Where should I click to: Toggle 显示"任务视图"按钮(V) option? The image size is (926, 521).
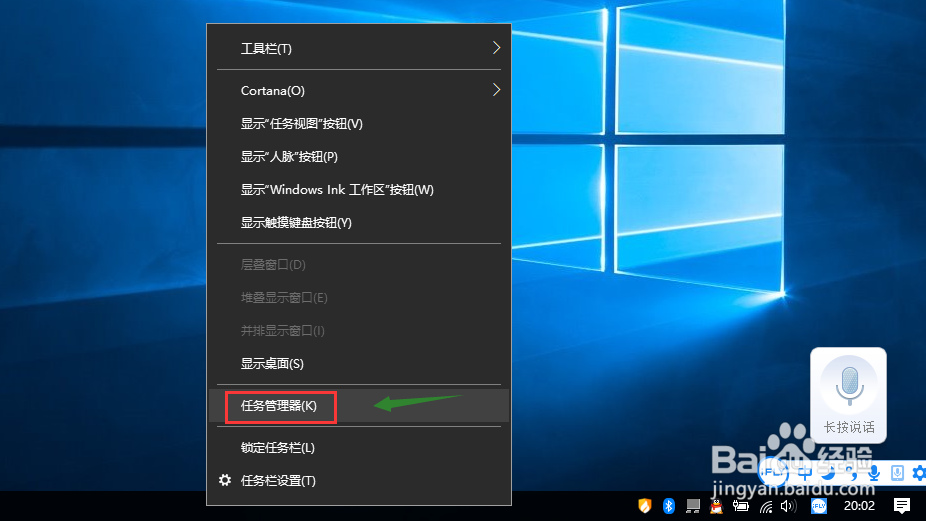(358, 123)
